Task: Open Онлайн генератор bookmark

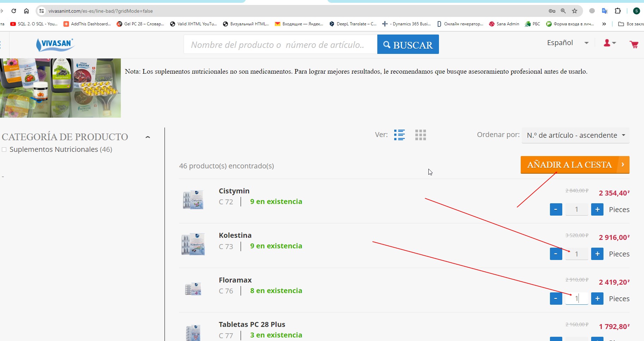Action: pos(460,24)
